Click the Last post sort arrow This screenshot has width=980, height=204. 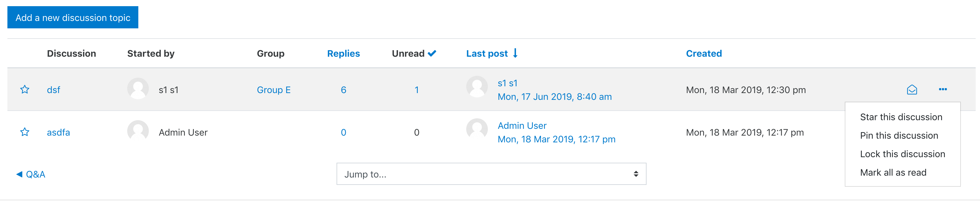point(515,53)
